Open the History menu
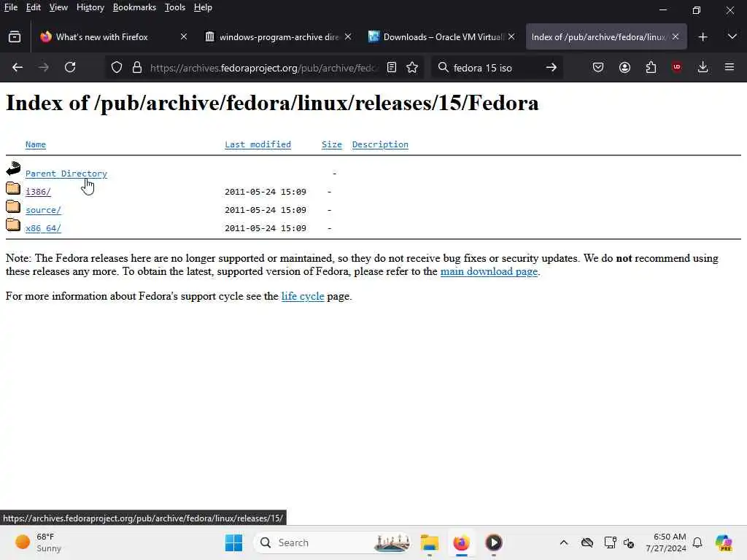Viewport: 747px width, 560px height. coord(90,7)
